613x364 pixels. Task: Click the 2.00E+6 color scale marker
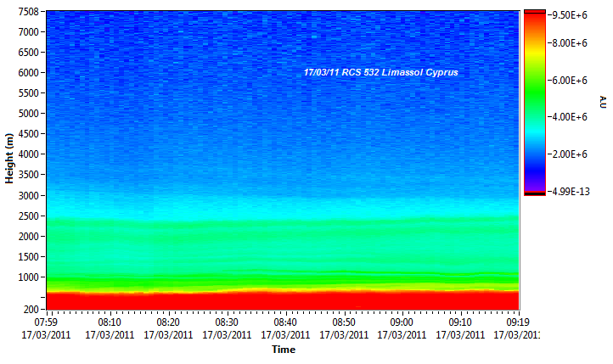tap(567, 154)
